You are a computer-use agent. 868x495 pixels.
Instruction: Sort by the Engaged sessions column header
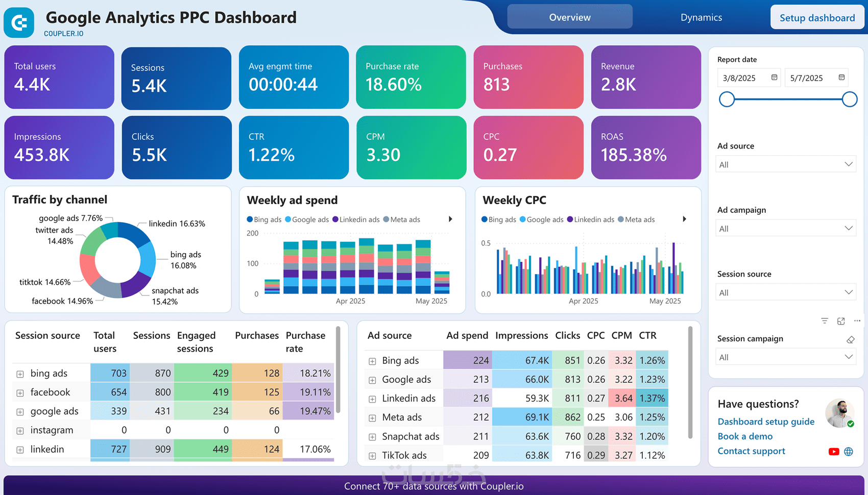(197, 342)
